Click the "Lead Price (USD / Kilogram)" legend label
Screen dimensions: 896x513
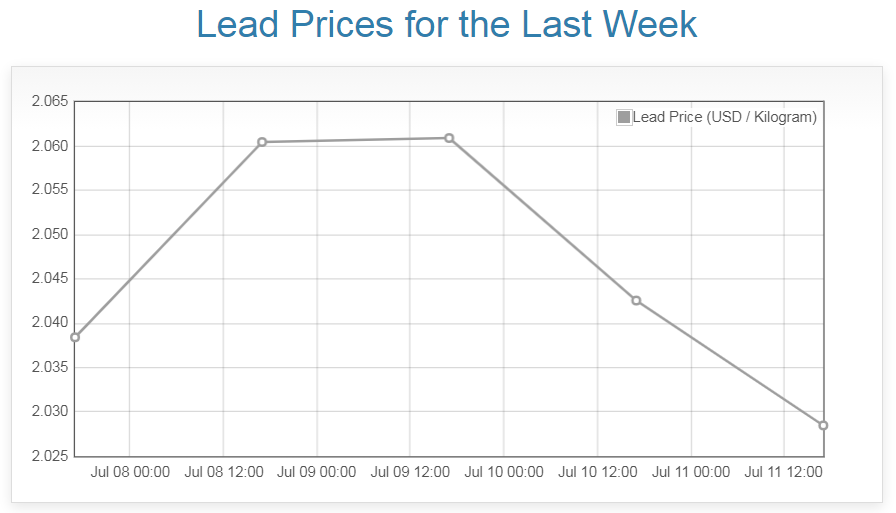[x=725, y=117]
